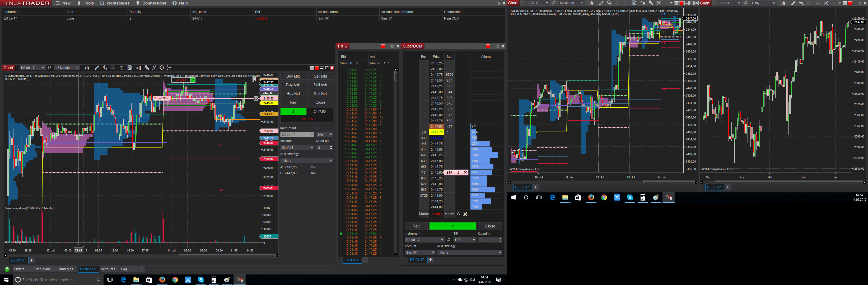Toggle the grey link button in 15 Minute chart

(312, 68)
